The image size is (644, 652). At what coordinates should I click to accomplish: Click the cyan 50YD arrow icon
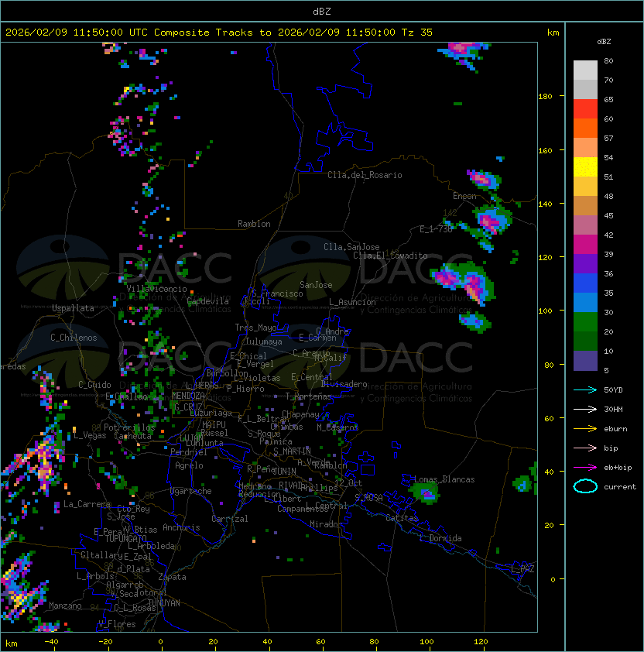pos(585,390)
